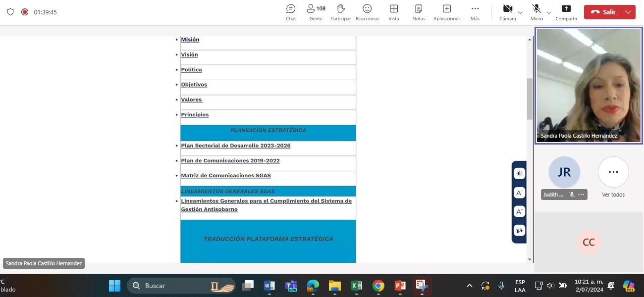The image size is (644, 297).
Task: Open the meeting Chat panel
Action: pyautogui.click(x=291, y=12)
